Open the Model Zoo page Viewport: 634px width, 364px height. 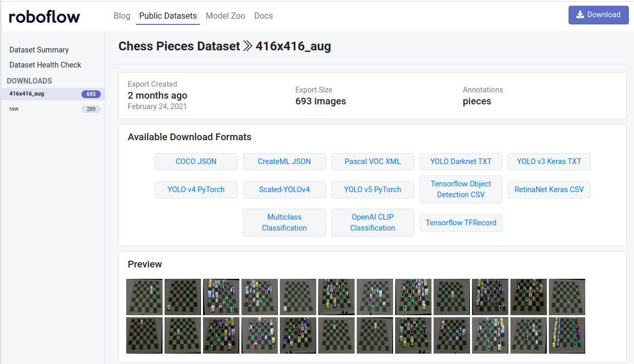(225, 16)
